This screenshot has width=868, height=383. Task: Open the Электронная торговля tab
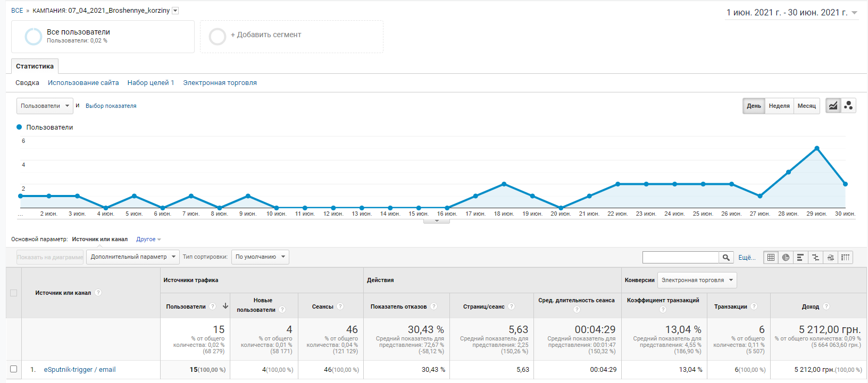coord(220,83)
